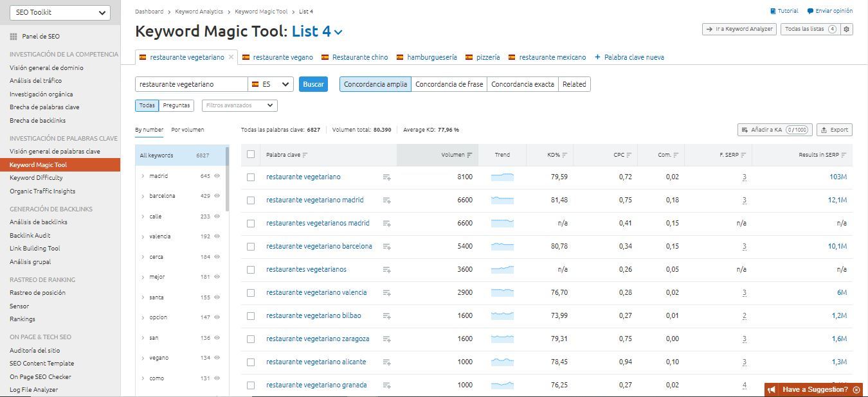Click the Export button

(x=834, y=130)
